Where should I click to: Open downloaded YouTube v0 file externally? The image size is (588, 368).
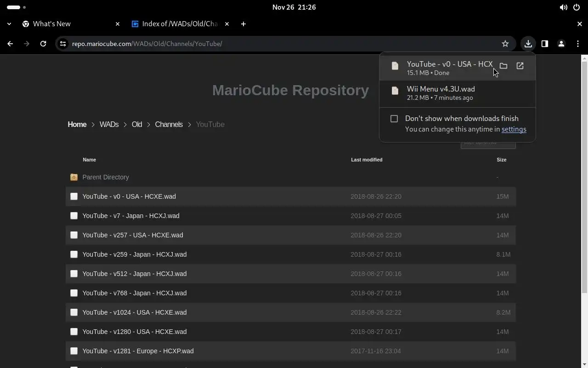tap(520, 66)
